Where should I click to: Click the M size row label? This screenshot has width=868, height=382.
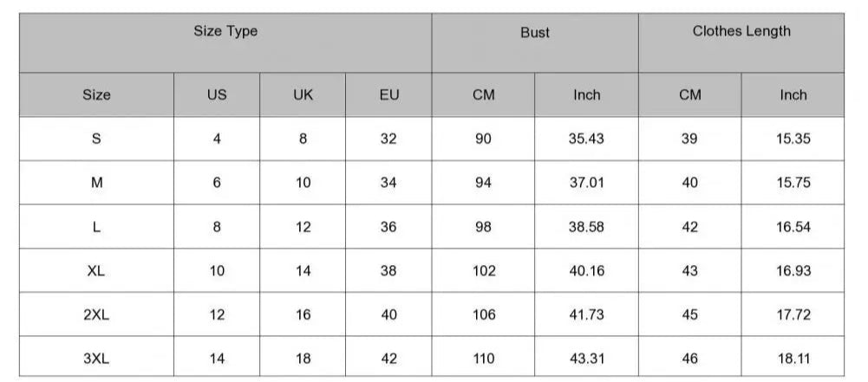(x=96, y=183)
